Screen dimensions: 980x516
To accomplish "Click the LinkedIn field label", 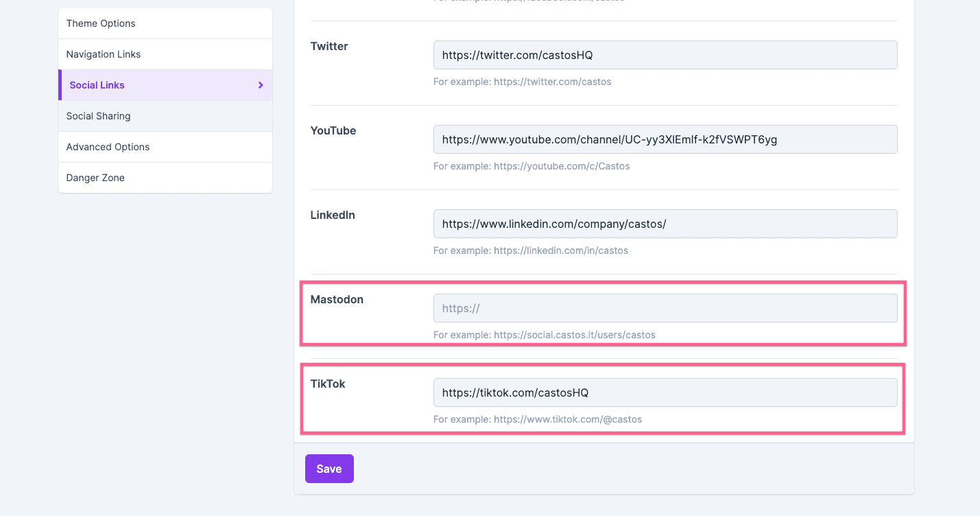I will [x=333, y=215].
